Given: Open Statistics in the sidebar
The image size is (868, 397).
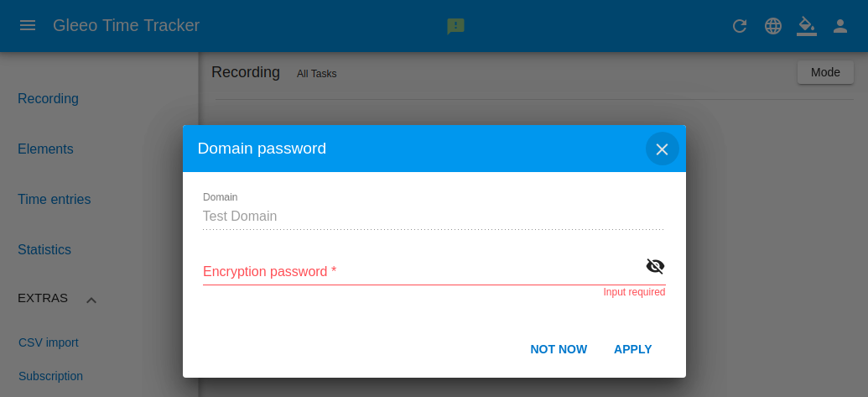Looking at the screenshot, I should 44,250.
